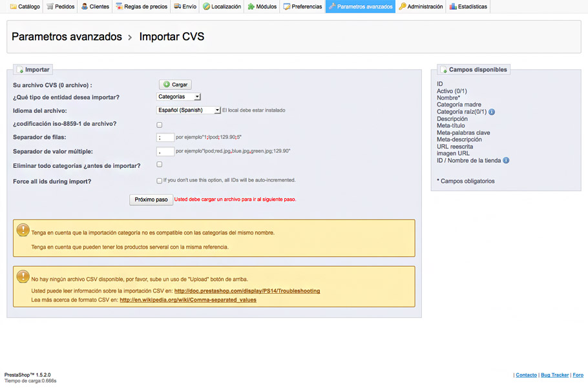Click the Módulos puzzle icon
588x392 pixels.
251,6
